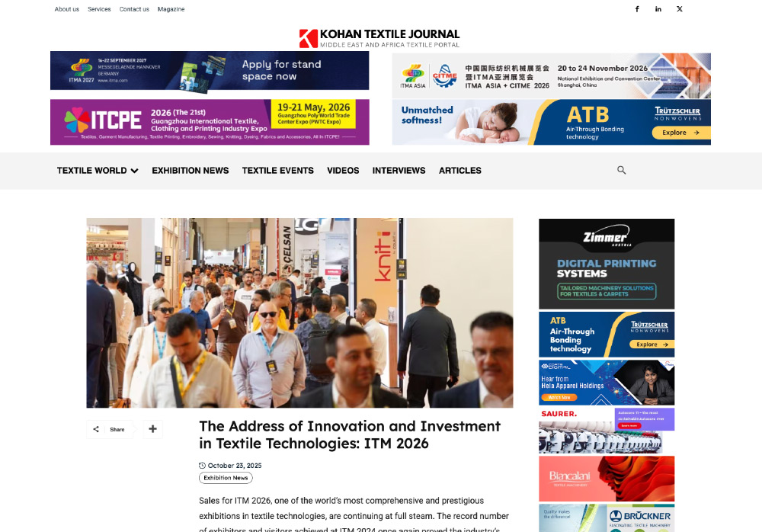Image resolution: width=762 pixels, height=532 pixels.
Task: Click the Zimmer Digital Printing Systems ad
Action: [x=606, y=264]
